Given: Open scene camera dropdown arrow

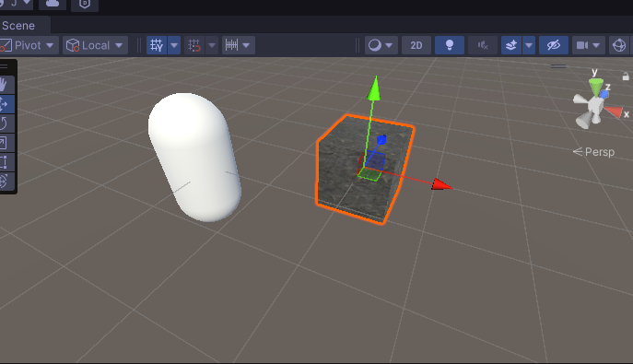Looking at the screenshot, I should 597,45.
